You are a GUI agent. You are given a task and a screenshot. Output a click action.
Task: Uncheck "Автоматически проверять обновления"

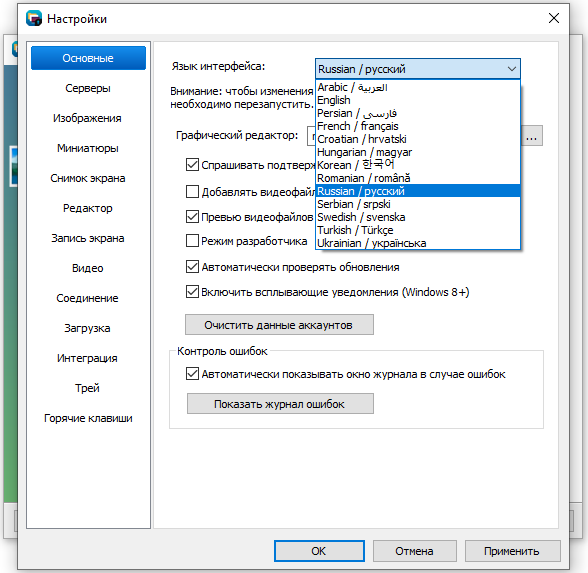(x=192, y=267)
